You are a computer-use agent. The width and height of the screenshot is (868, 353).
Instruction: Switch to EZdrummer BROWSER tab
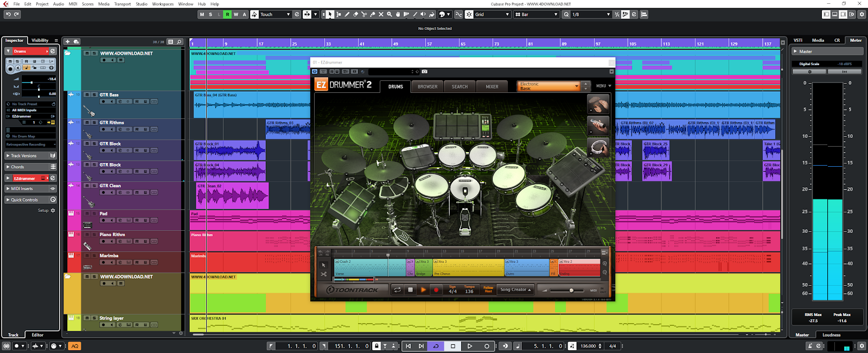(x=427, y=86)
